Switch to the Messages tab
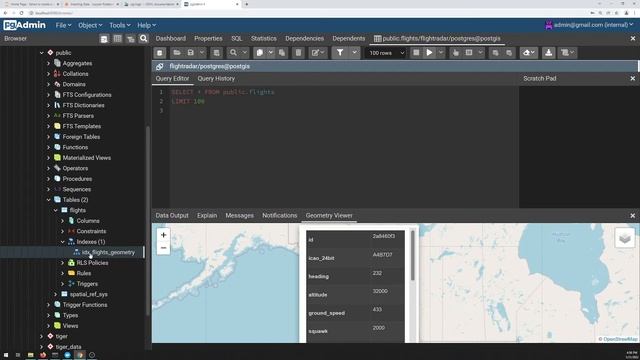640x360 pixels. point(240,216)
